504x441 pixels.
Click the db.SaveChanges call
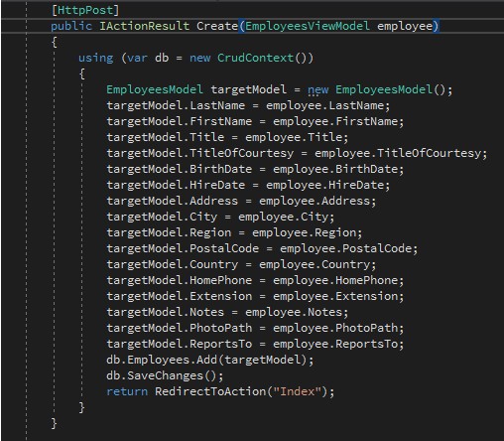(x=165, y=375)
